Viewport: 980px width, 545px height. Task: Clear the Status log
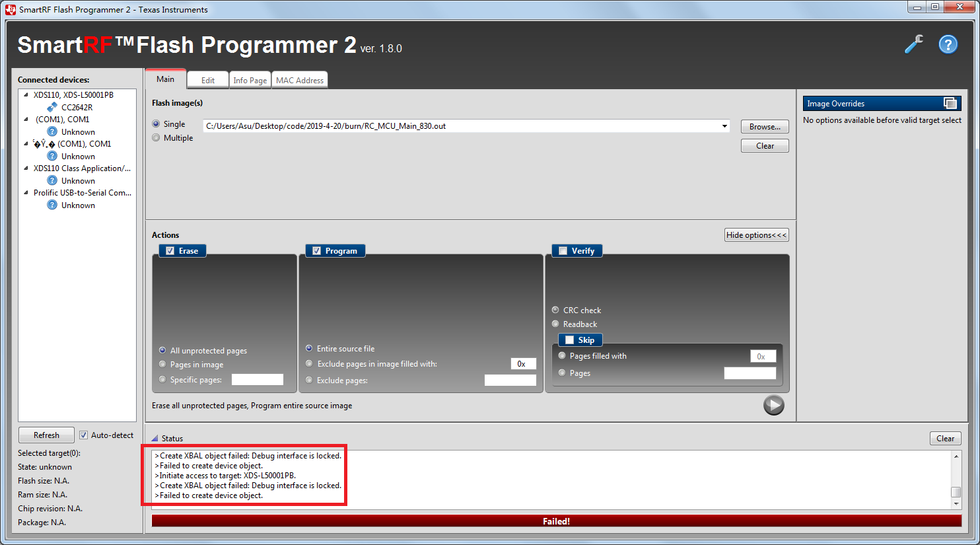pos(946,439)
